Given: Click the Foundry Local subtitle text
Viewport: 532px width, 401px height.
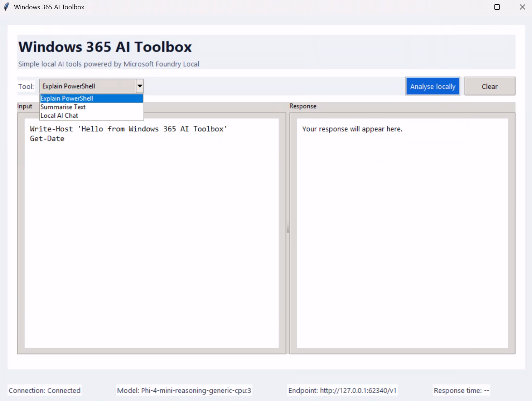Looking at the screenshot, I should (x=109, y=64).
